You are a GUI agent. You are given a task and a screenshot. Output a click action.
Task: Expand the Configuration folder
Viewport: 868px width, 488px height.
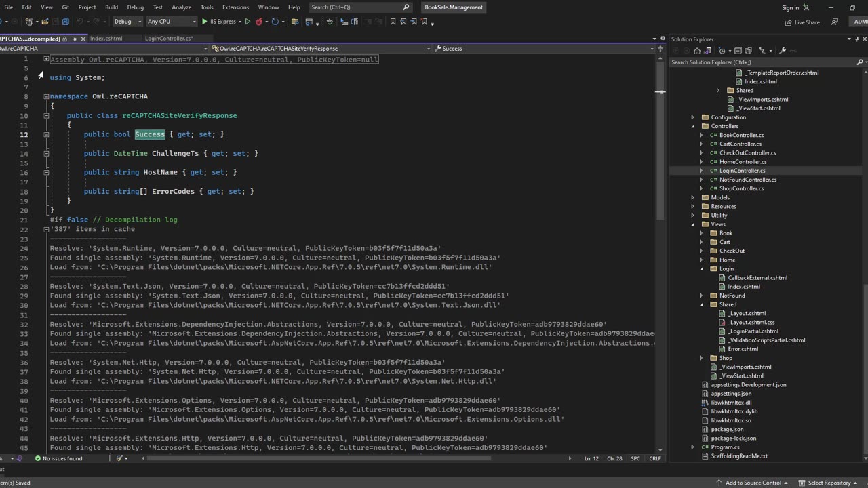click(x=693, y=117)
